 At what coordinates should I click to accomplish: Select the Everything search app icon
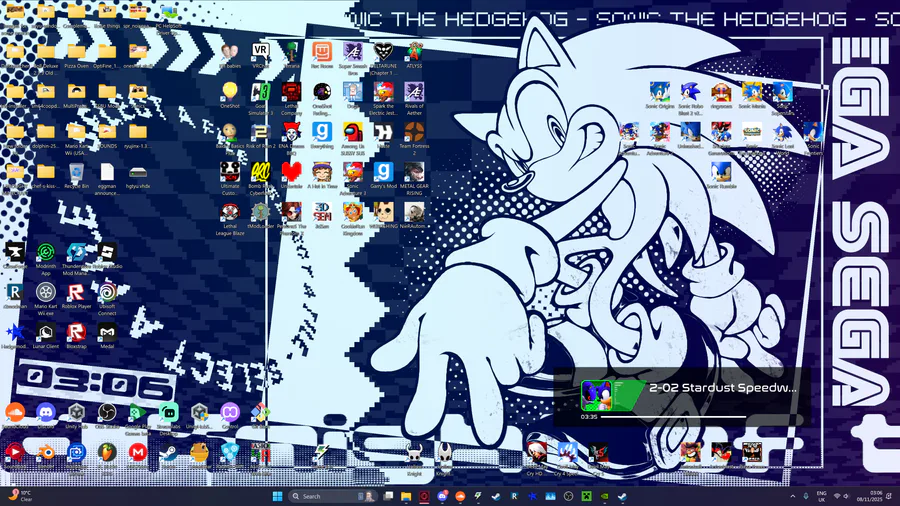coord(322,135)
